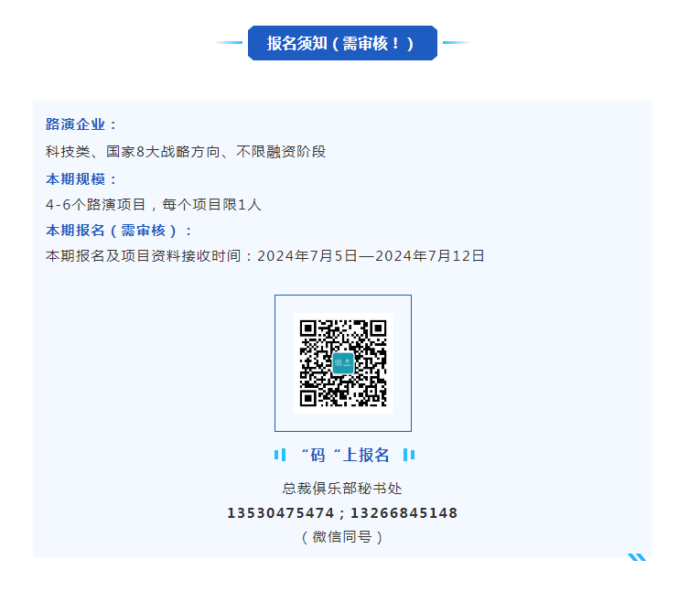Click the text 总裁俱乐部秘书处
This screenshot has width=700, height=592.
click(x=342, y=489)
